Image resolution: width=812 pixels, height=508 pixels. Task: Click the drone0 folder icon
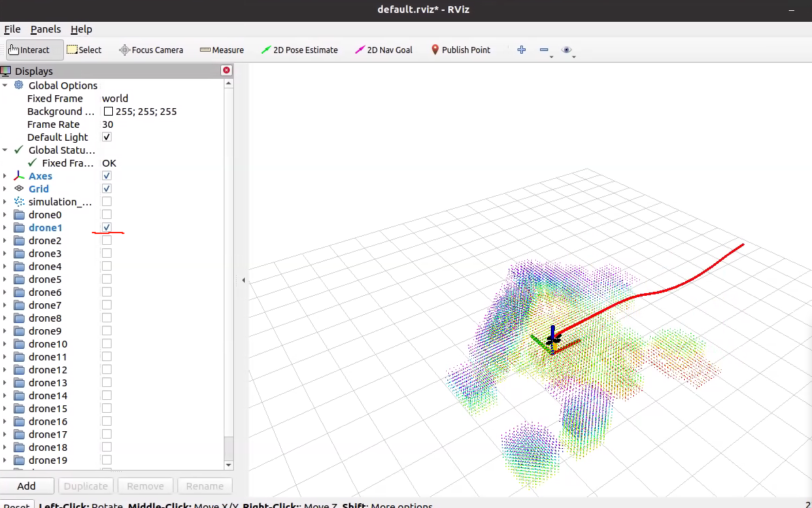19,214
